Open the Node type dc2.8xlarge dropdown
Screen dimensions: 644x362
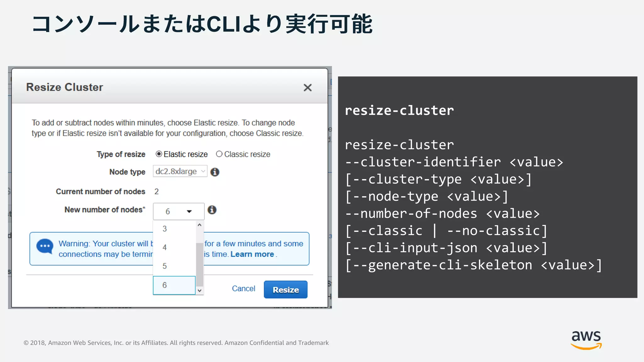coord(180,171)
